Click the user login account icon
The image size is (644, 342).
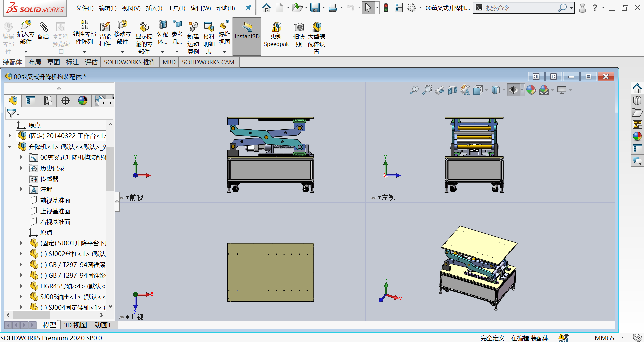tap(583, 8)
